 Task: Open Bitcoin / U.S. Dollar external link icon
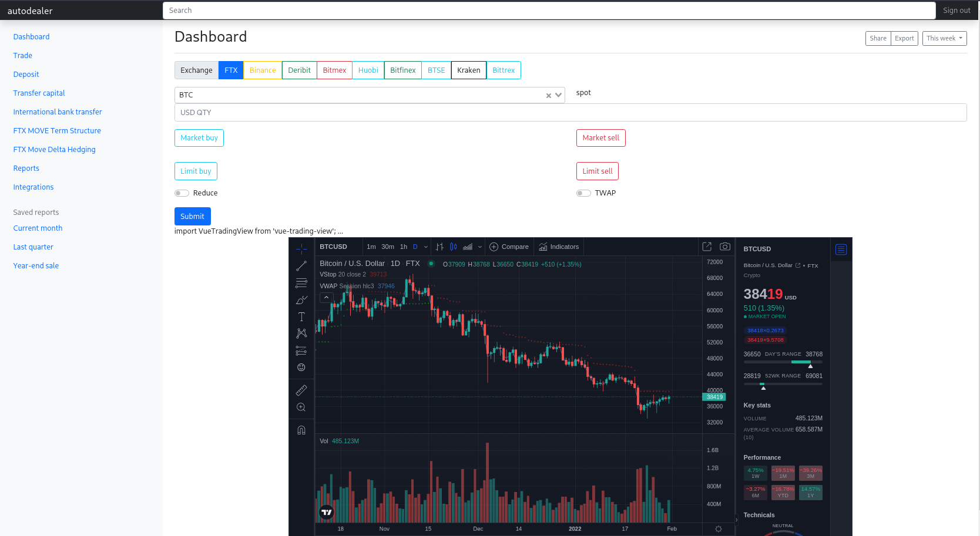click(x=798, y=265)
